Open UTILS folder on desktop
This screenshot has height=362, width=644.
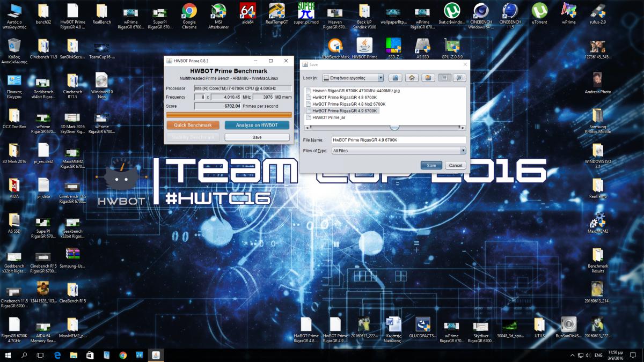[539, 327]
